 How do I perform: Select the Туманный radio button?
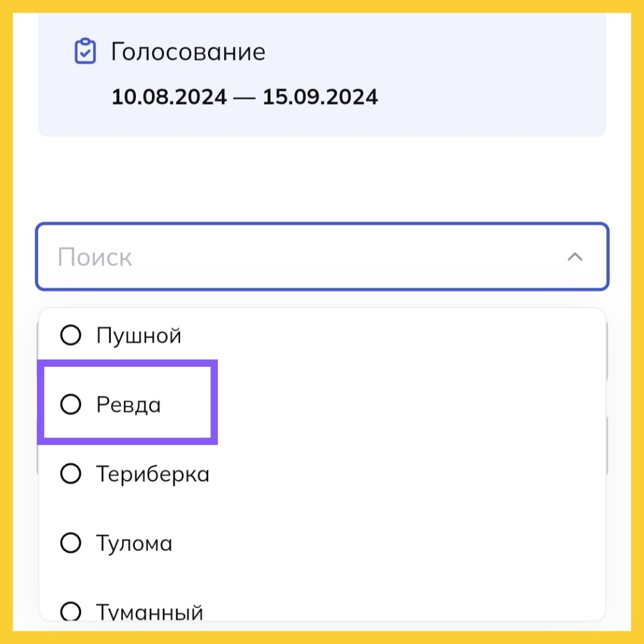[70, 611]
